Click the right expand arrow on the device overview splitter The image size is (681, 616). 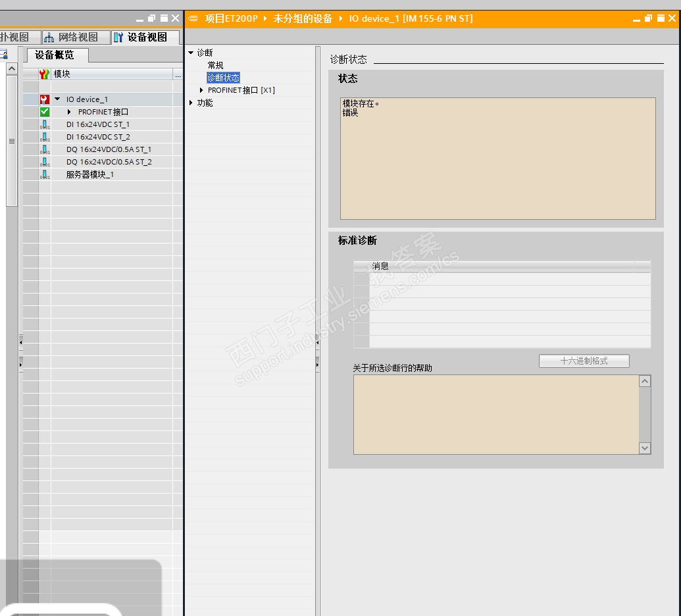pyautogui.click(x=20, y=365)
